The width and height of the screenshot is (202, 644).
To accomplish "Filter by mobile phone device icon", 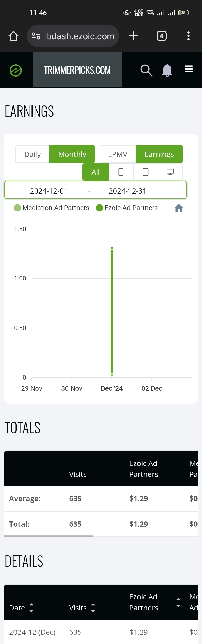I will point(121,172).
